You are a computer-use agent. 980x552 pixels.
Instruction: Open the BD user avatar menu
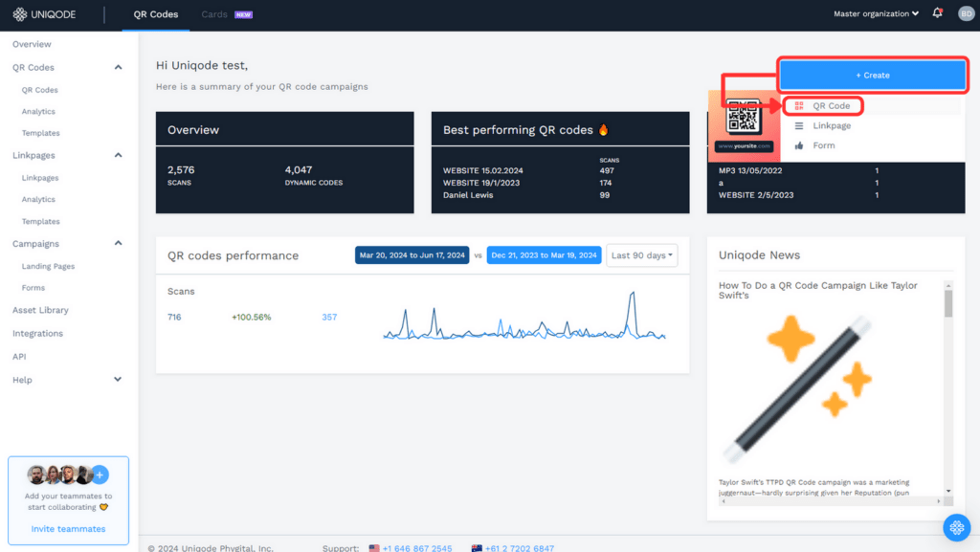tap(966, 13)
